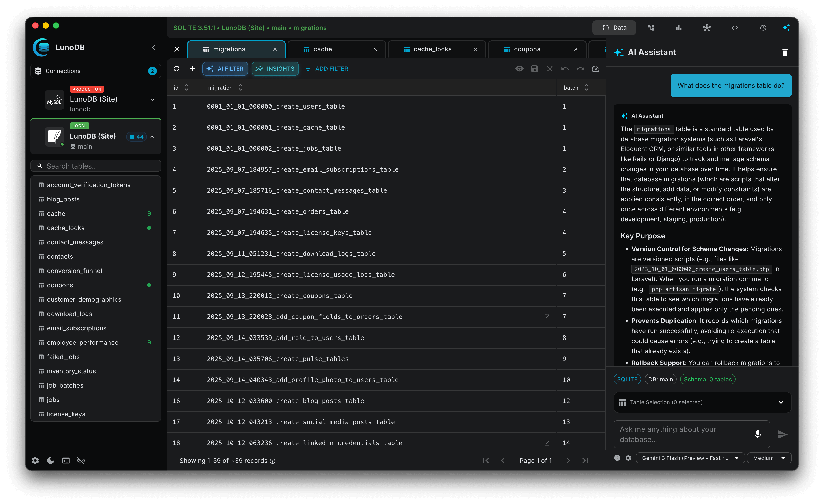Open the Gemini 3 Flash model dropdown
The height and width of the screenshot is (504, 824).
[x=690, y=458]
